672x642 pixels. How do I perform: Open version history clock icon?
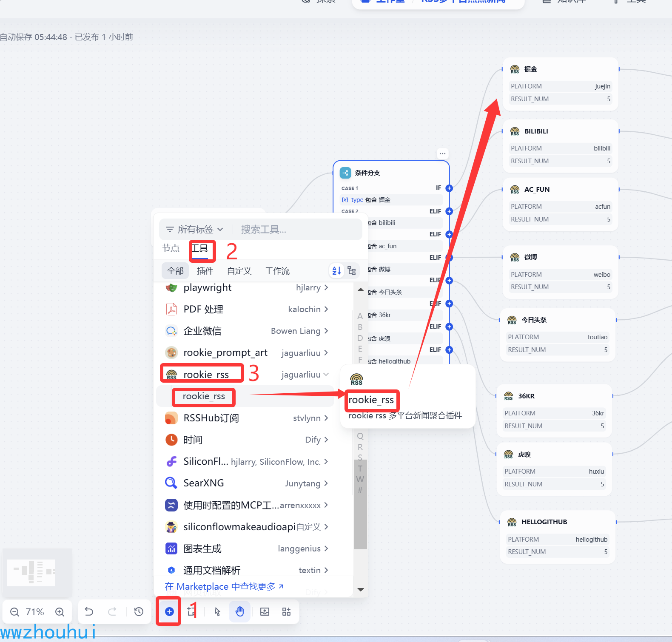coord(139,611)
